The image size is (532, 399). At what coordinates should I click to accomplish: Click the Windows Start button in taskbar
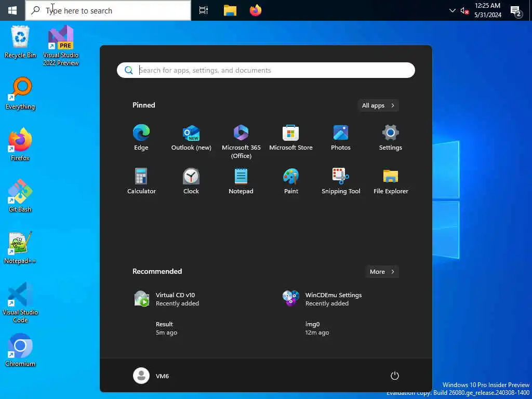tap(12, 10)
